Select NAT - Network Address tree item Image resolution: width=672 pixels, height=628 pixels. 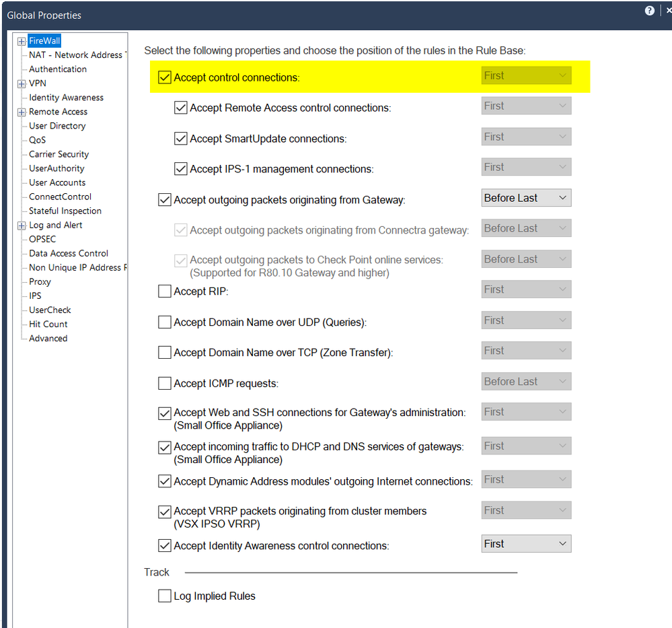[x=77, y=55]
